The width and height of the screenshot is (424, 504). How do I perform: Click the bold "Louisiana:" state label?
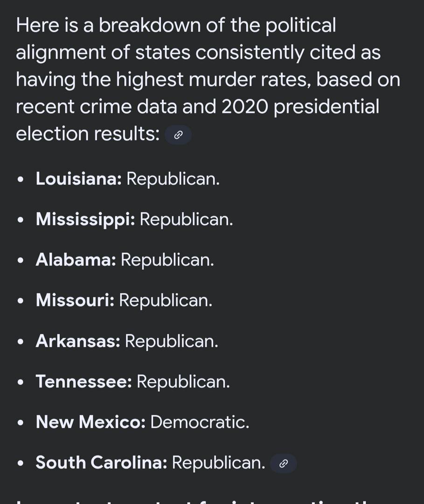tap(78, 179)
